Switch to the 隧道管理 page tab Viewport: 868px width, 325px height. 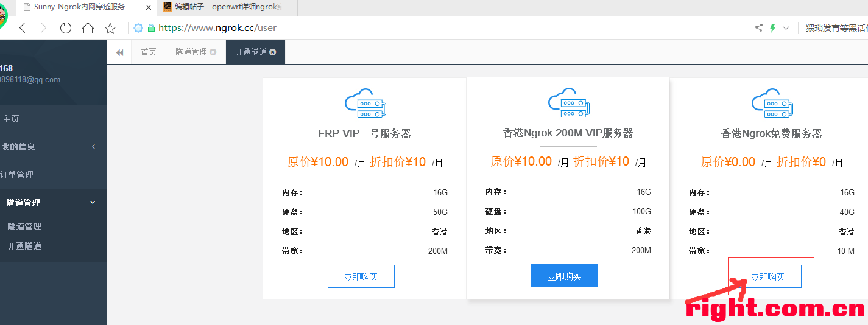(191, 52)
